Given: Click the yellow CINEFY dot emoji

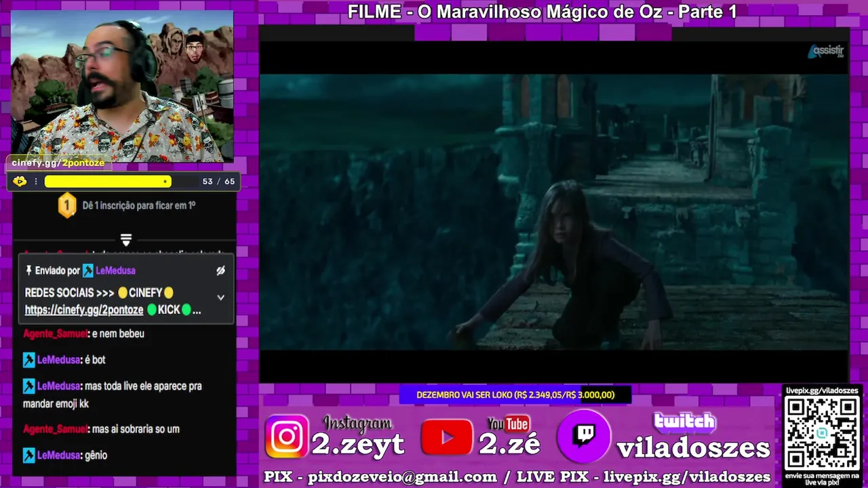Looking at the screenshot, I should click(122, 293).
